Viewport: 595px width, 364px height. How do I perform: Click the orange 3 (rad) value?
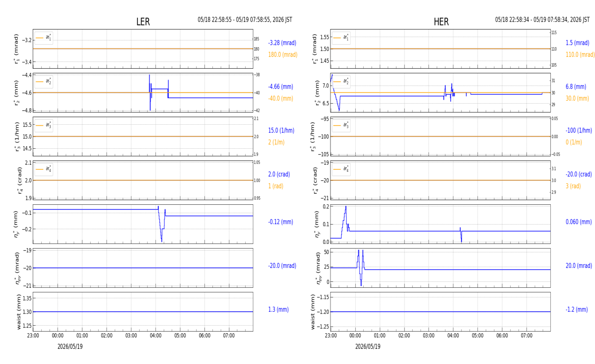(x=573, y=186)
